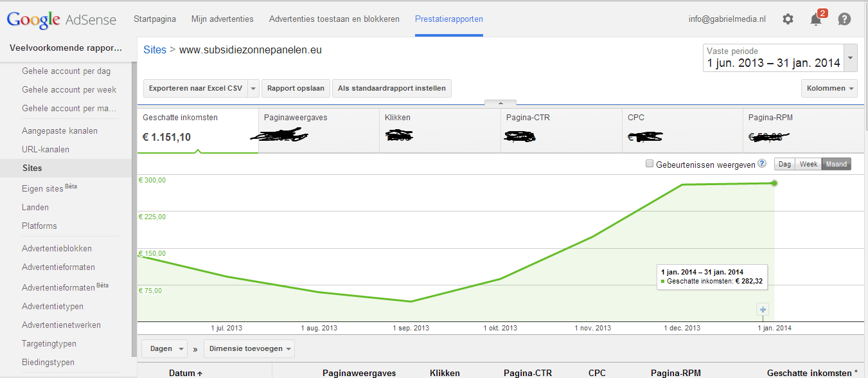Switch chart granularity to Maand
This screenshot has height=378, width=868.
[836, 164]
